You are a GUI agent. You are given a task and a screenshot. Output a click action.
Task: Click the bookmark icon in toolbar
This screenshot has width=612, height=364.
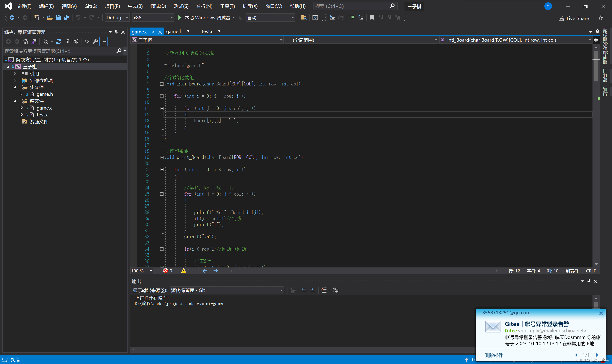(372, 17)
